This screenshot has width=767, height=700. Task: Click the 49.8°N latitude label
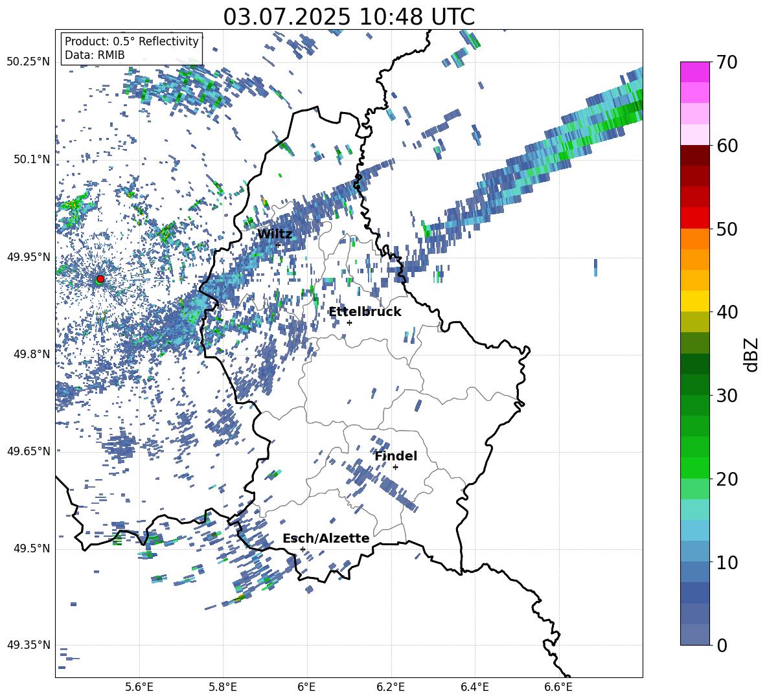[x=32, y=354]
